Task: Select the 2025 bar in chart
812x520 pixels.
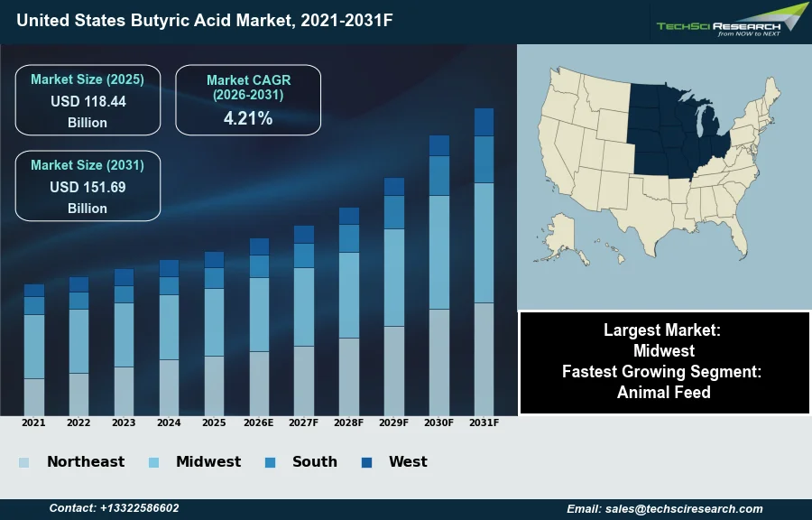Action: click(214, 333)
